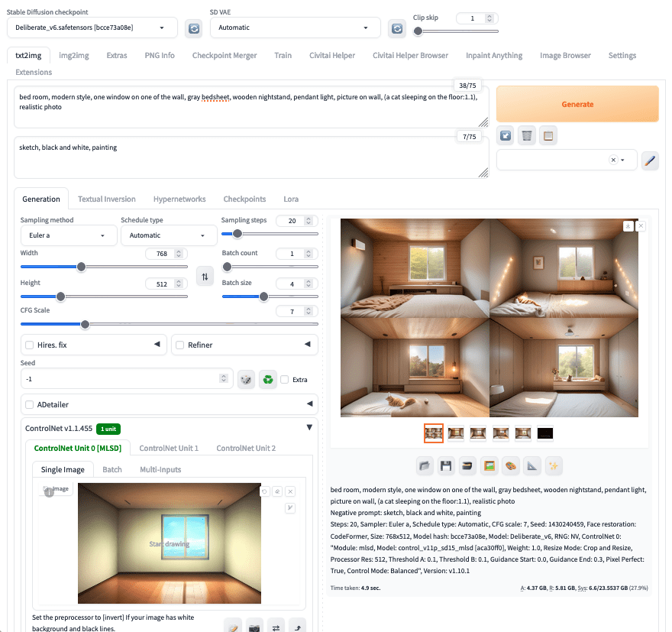Click the negative prompt text box
Viewport: 672px width, 632px height.
pos(251,157)
